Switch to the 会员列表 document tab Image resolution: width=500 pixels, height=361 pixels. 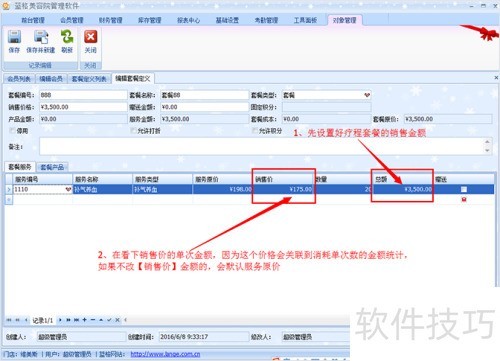tap(19, 79)
